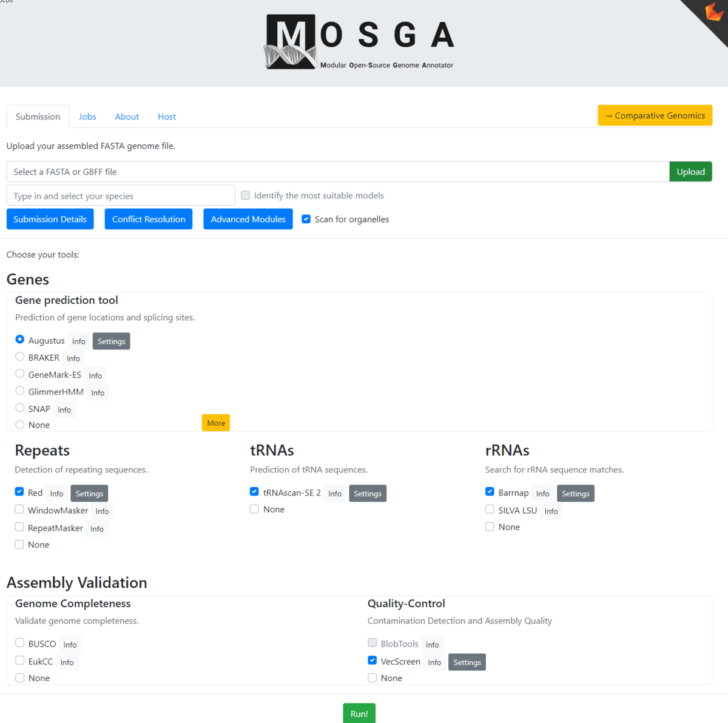Enable SILVA LSU checkbox

490,509
